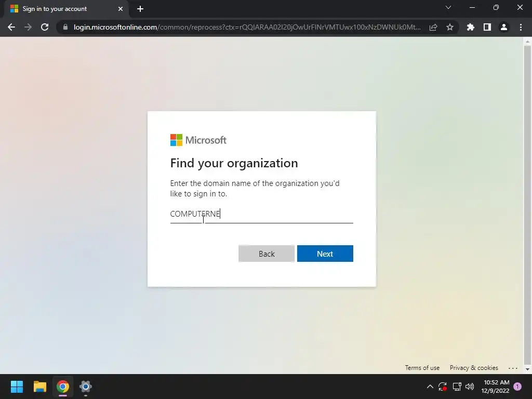The height and width of the screenshot is (399, 532).
Task: Reload the sign-in page
Action: [45, 27]
